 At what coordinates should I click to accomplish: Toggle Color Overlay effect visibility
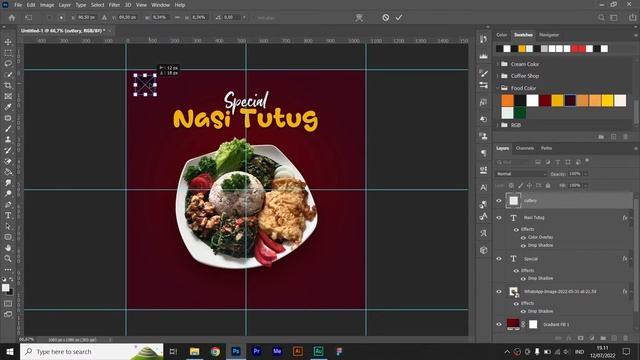pos(523,238)
